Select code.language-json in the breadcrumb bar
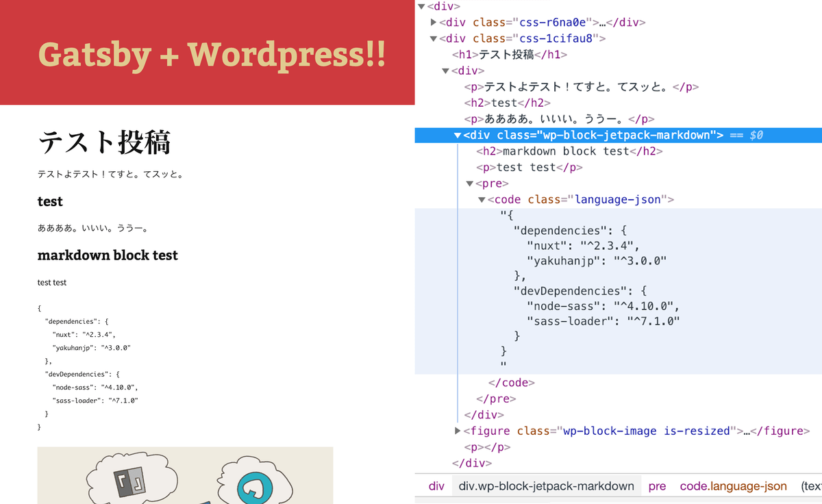The image size is (822, 504). pos(733,486)
